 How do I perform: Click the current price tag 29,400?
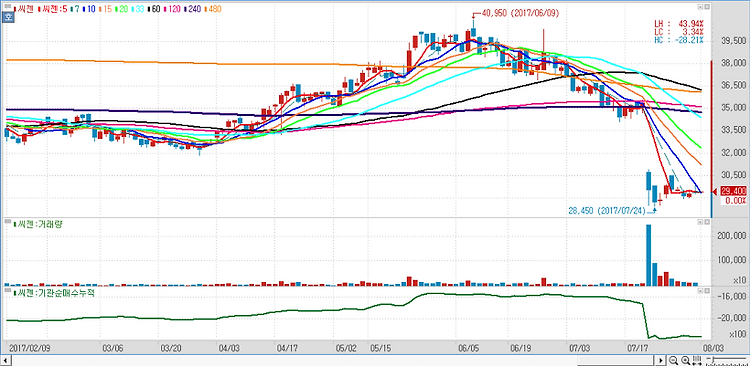click(x=732, y=191)
